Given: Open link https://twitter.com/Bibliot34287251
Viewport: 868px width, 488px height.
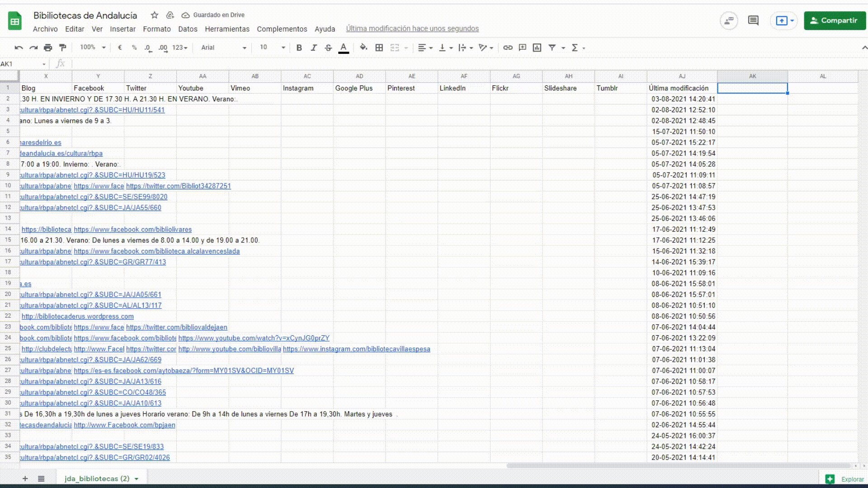Looking at the screenshot, I should (x=179, y=186).
